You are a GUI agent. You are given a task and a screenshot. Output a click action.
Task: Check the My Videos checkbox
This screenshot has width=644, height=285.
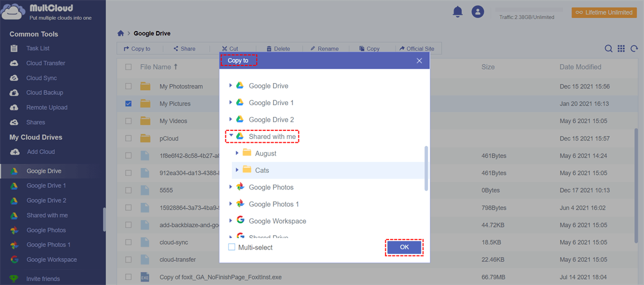click(128, 121)
